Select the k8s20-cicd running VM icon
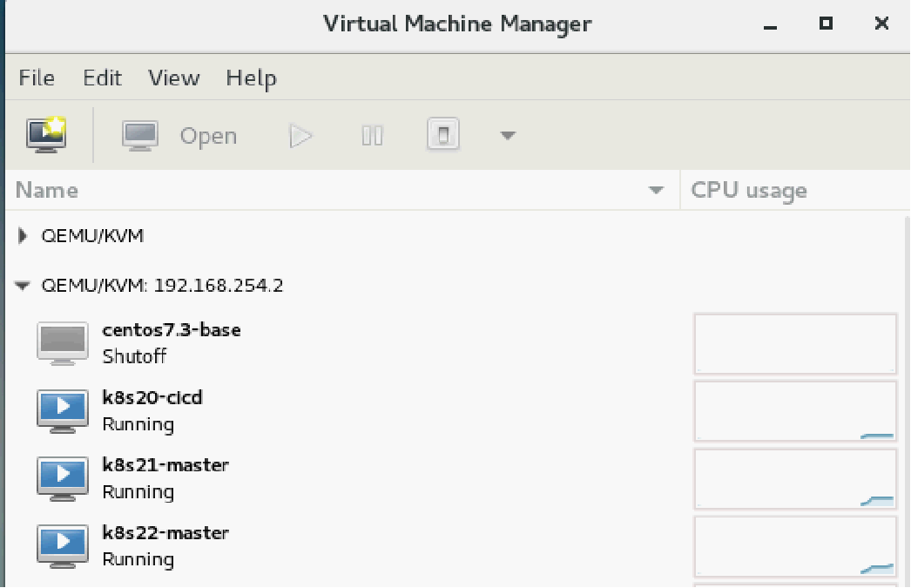911x588 pixels. (x=62, y=410)
